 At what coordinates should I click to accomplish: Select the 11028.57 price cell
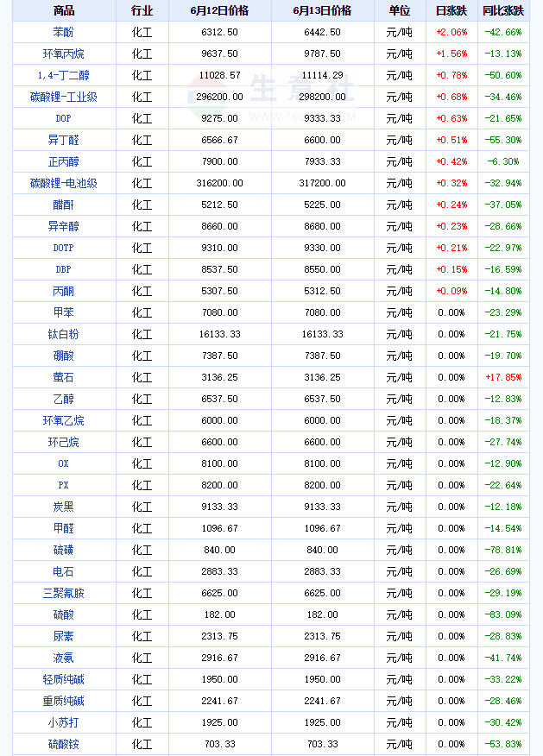pos(219,75)
